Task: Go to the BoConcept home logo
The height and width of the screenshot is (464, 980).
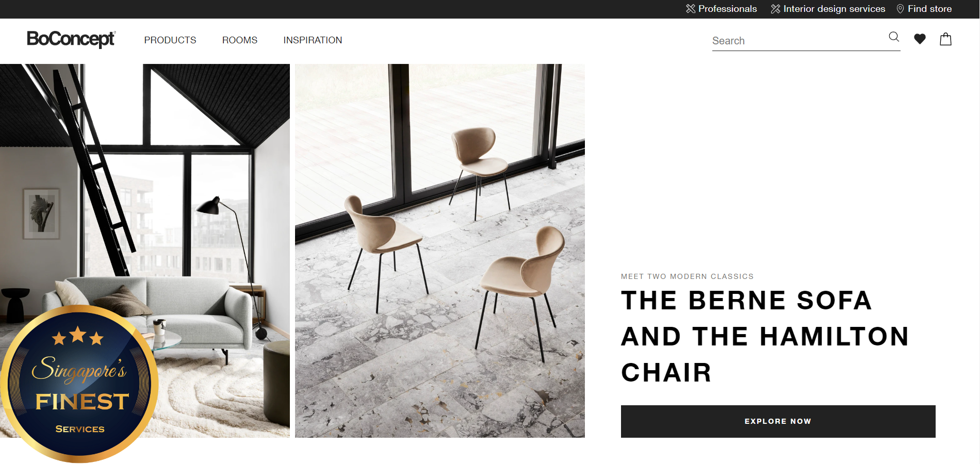Action: coord(71,39)
